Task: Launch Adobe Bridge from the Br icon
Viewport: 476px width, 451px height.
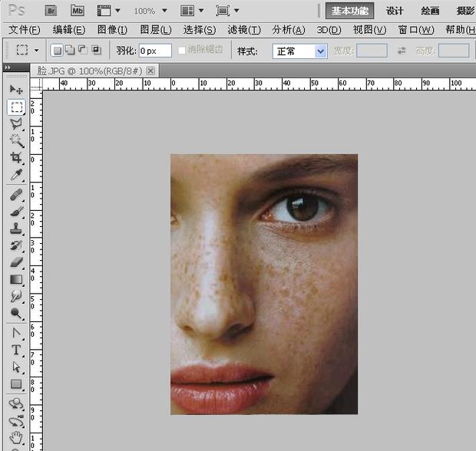Action: point(51,11)
